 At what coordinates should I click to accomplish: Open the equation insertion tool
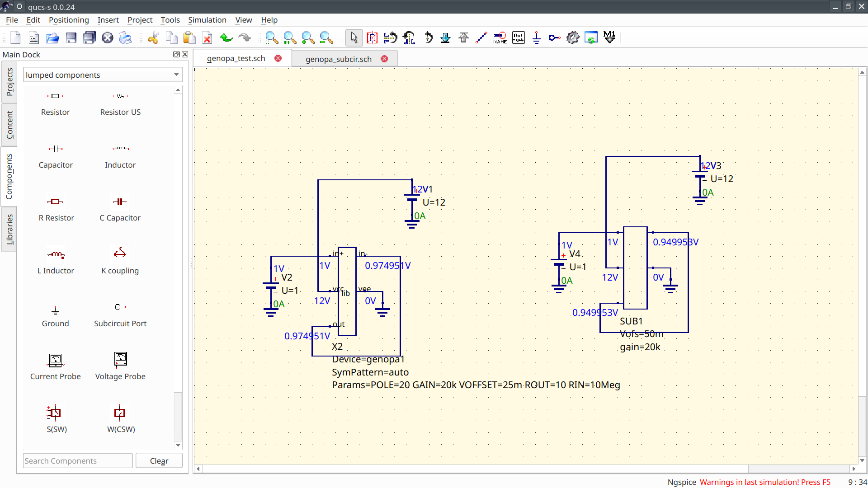[518, 38]
